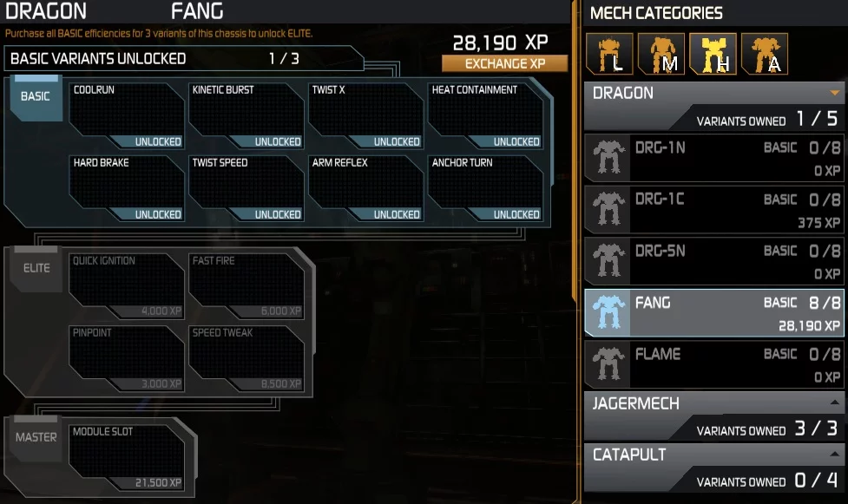This screenshot has height=504, width=848.
Task: Collapse the DRAGON chassis list
Action: (x=834, y=93)
